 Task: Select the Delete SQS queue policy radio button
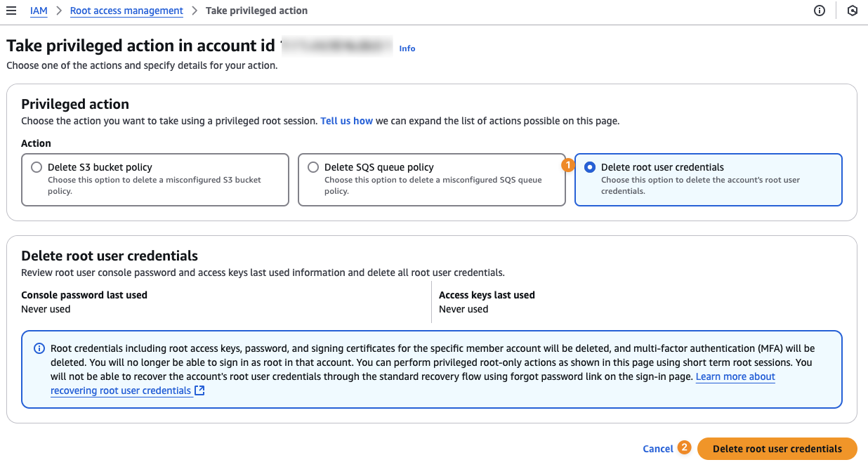point(313,166)
